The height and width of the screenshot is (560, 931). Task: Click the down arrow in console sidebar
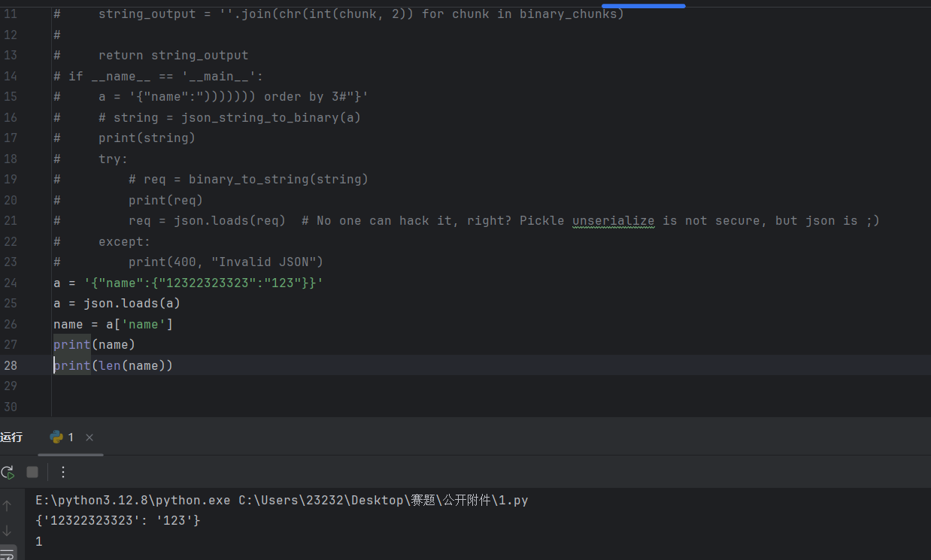[x=8, y=531]
